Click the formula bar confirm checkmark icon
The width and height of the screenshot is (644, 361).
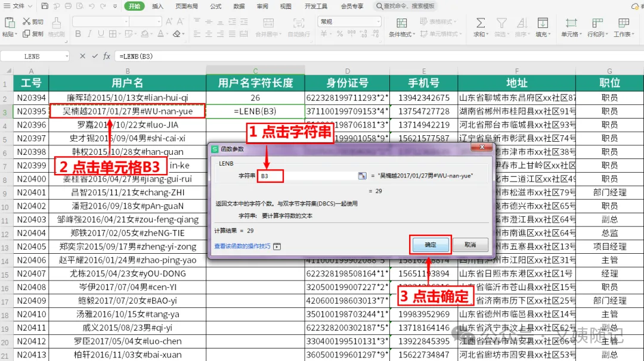(x=95, y=56)
